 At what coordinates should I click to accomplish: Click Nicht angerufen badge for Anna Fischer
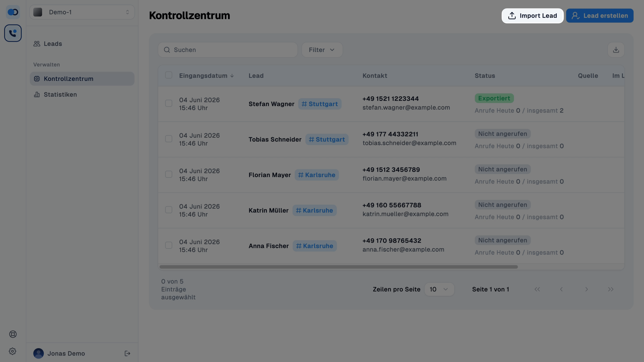[503, 240]
